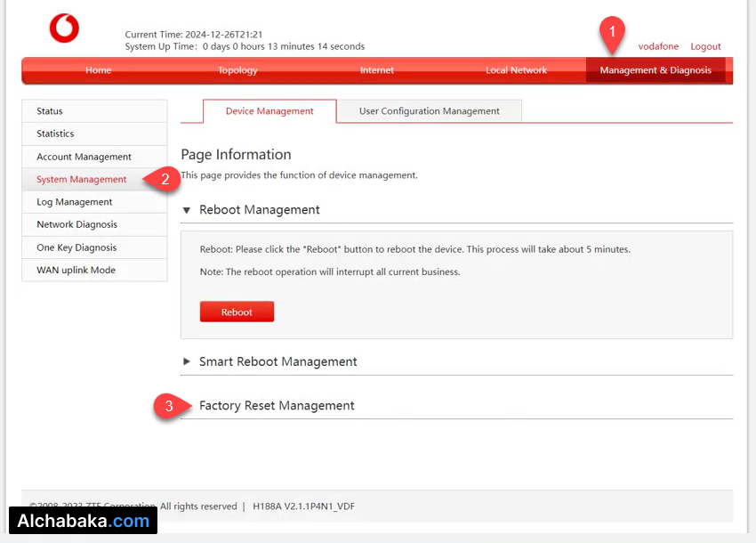Expand the Factory Reset Management section
Image resolution: width=756 pixels, height=543 pixels.
[x=277, y=406]
